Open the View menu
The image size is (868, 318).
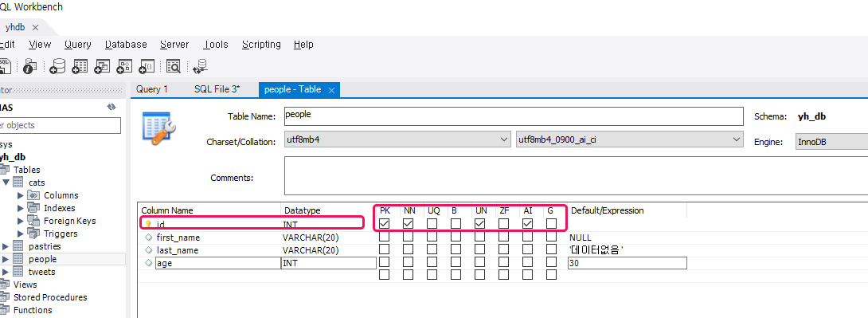pos(40,45)
